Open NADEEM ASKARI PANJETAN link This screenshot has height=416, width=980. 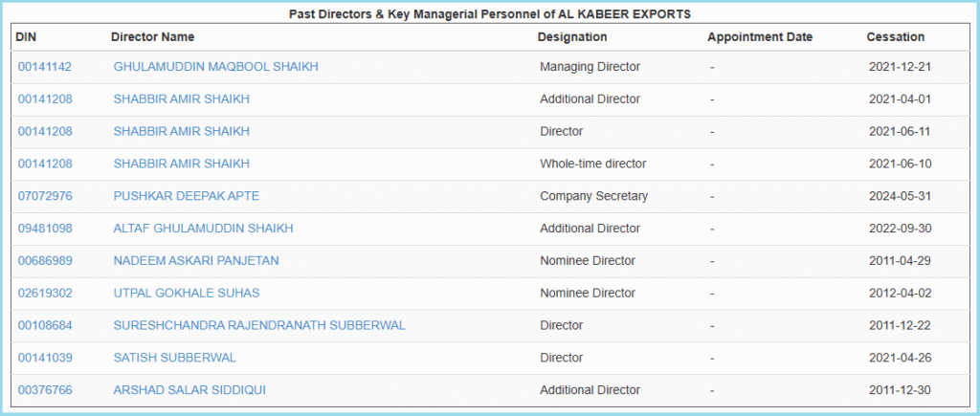[x=196, y=260]
